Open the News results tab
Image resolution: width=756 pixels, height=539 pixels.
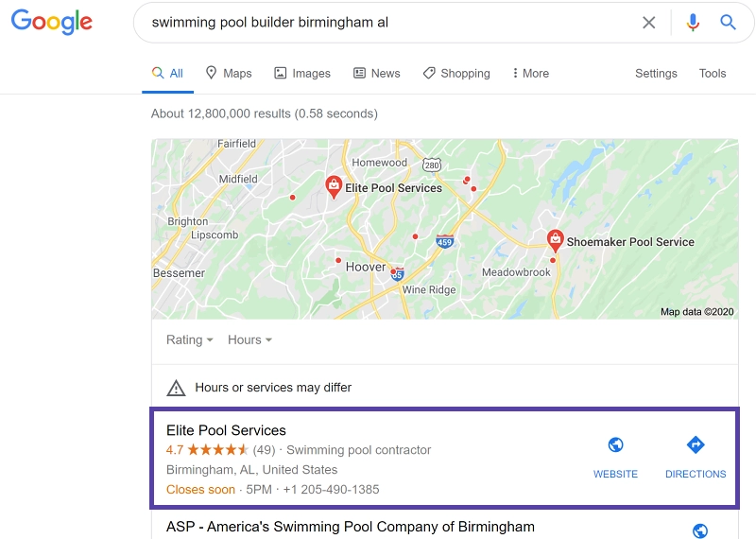click(x=376, y=74)
